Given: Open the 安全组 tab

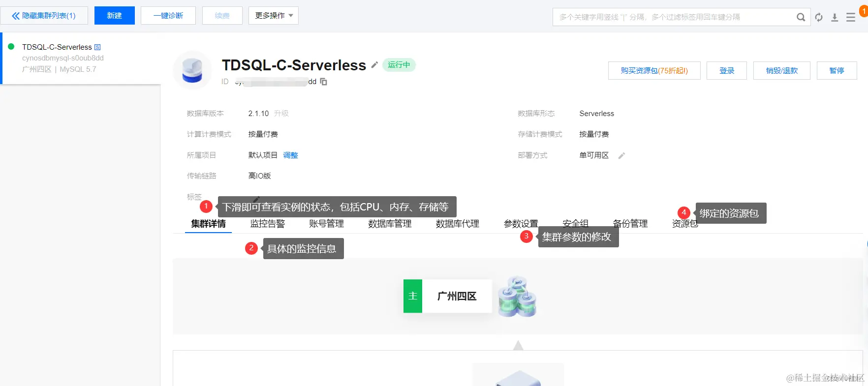Looking at the screenshot, I should tap(576, 224).
